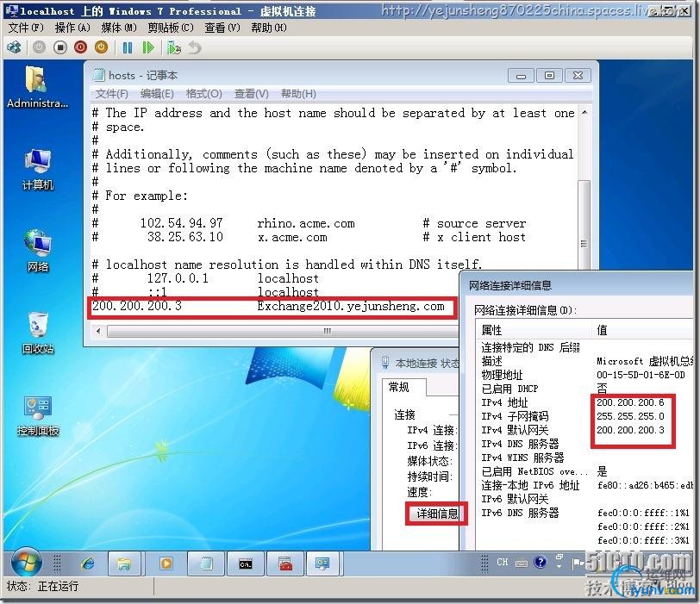Click the Revert arrow toolbar icon
The width and height of the screenshot is (700, 604).
pos(195,47)
